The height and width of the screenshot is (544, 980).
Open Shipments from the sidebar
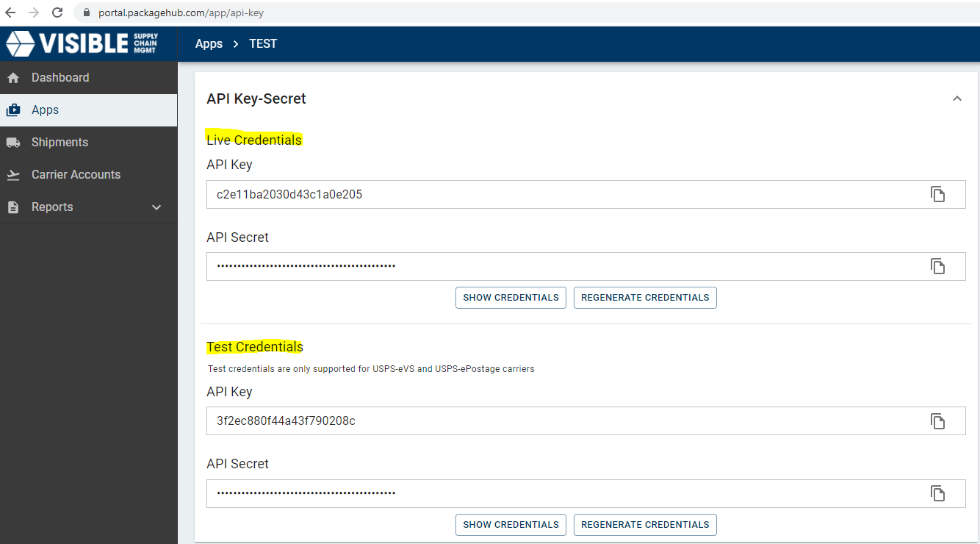coord(60,143)
